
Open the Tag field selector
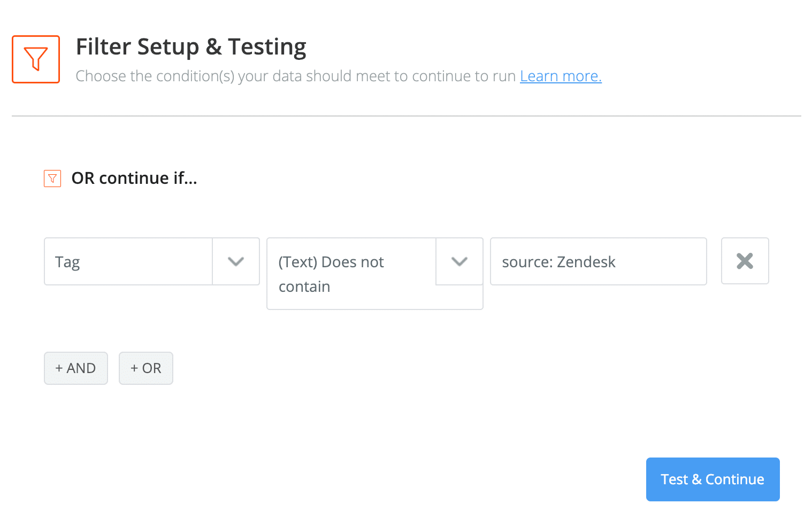click(152, 261)
